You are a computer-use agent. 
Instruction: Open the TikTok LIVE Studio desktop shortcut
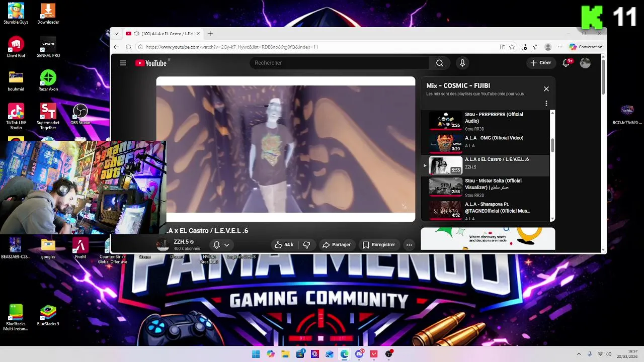[x=16, y=117]
